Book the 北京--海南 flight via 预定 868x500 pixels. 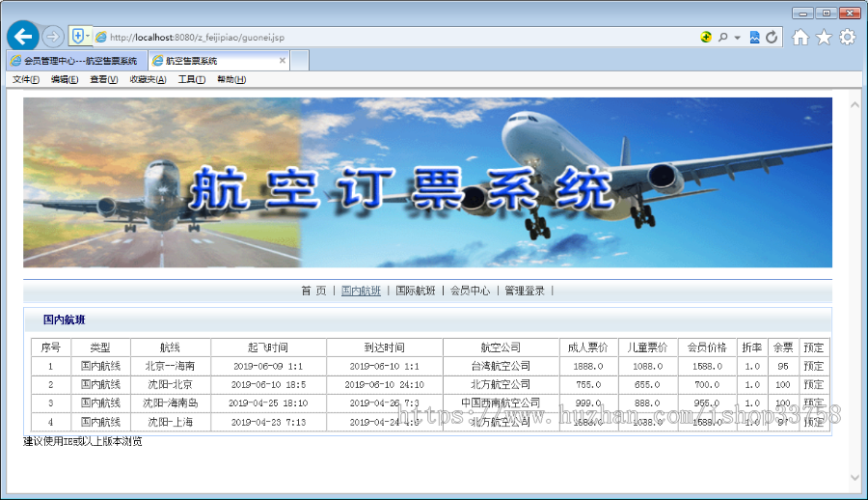pyautogui.click(x=814, y=366)
